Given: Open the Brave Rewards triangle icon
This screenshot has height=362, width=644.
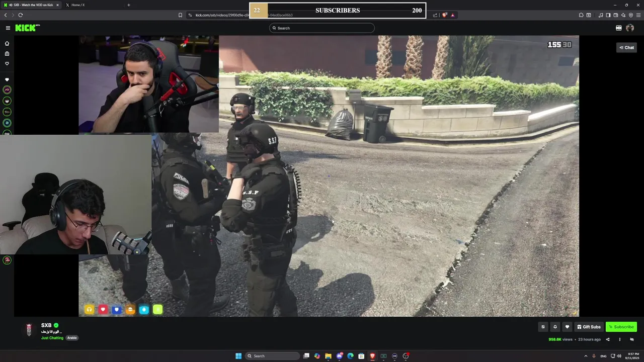Looking at the screenshot, I should coord(453,15).
